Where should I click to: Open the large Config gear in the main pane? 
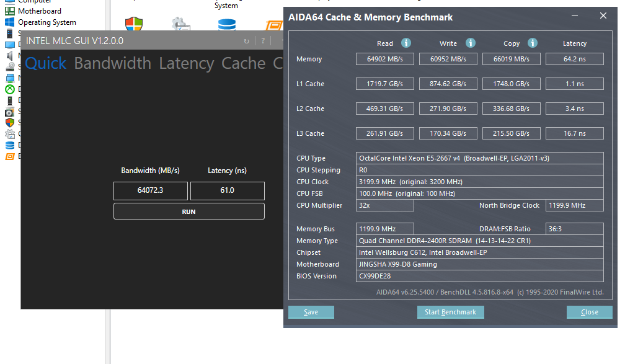tap(180, 24)
